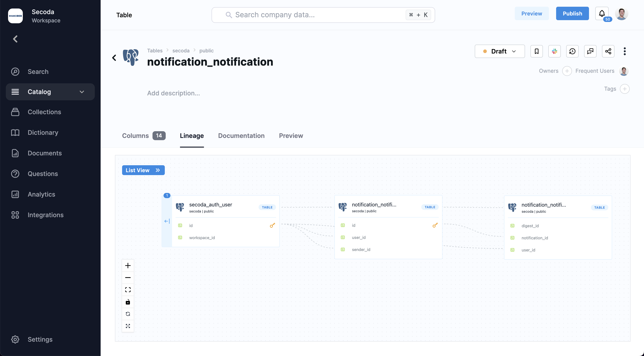
Task: Click the share icon
Action: (608, 51)
